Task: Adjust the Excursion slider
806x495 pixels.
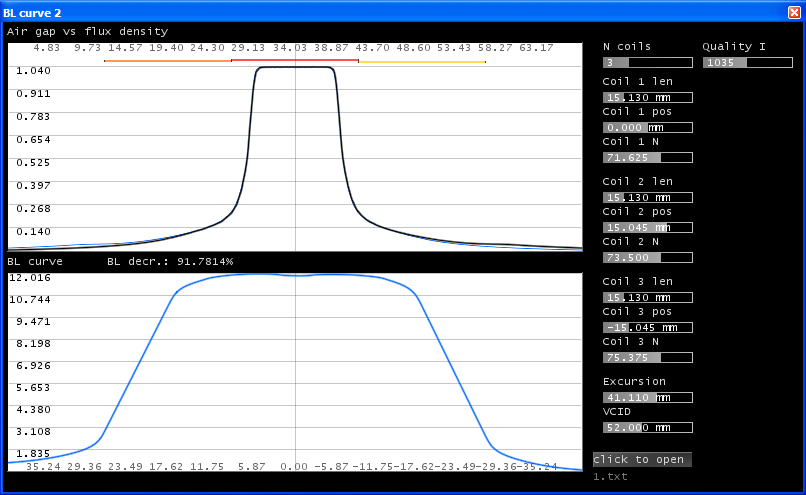Action: tap(648, 398)
